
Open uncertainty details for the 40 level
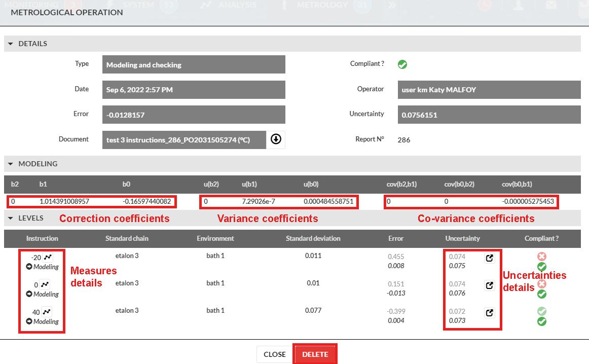(x=490, y=313)
